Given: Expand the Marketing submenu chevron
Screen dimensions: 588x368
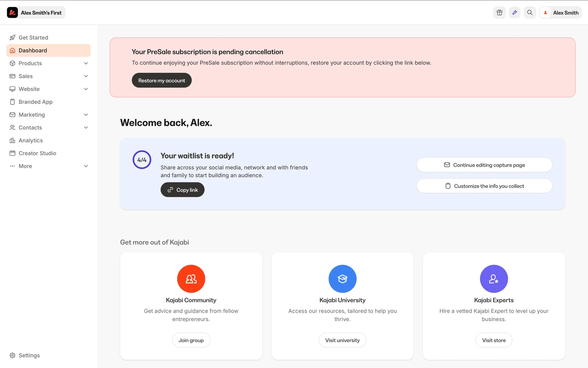Looking at the screenshot, I should coord(86,115).
